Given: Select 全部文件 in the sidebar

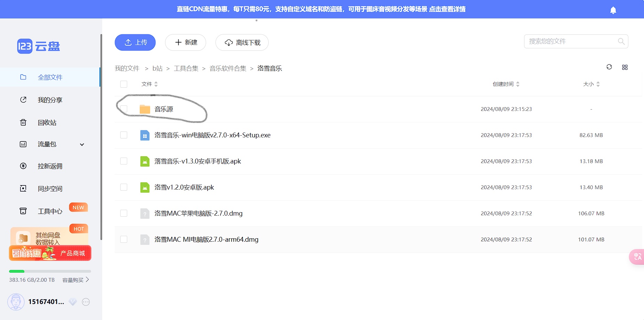Looking at the screenshot, I should coord(50,77).
